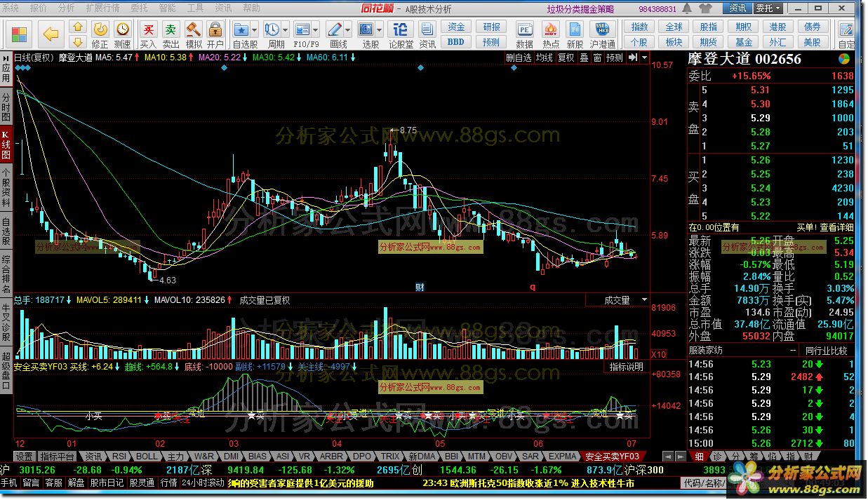
Task: Open 股市日记 in the bottom bar
Action: coord(107,483)
